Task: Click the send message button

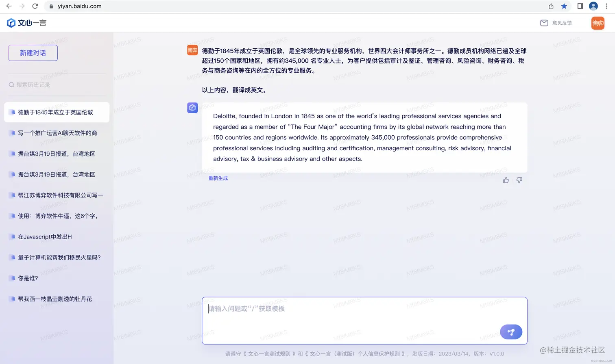Action: 511,332
